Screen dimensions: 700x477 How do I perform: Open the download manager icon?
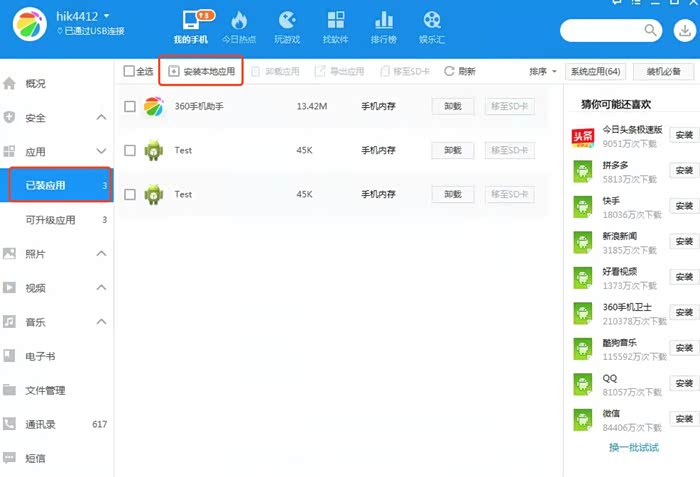pos(684,31)
